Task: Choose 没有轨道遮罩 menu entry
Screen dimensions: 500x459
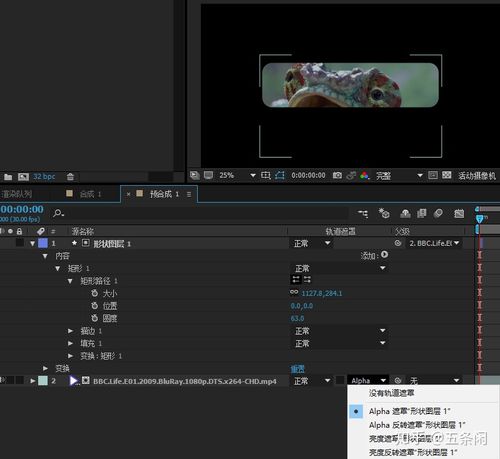Action: coord(391,393)
